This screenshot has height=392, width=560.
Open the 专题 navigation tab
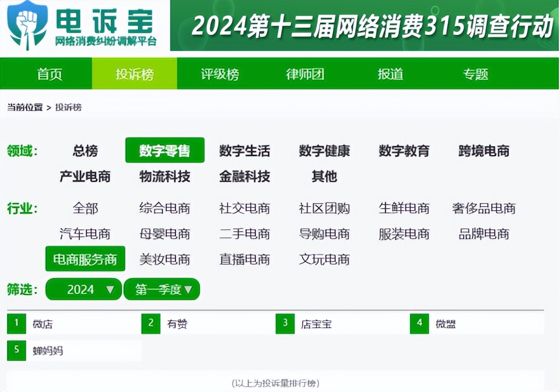pyautogui.click(x=476, y=74)
